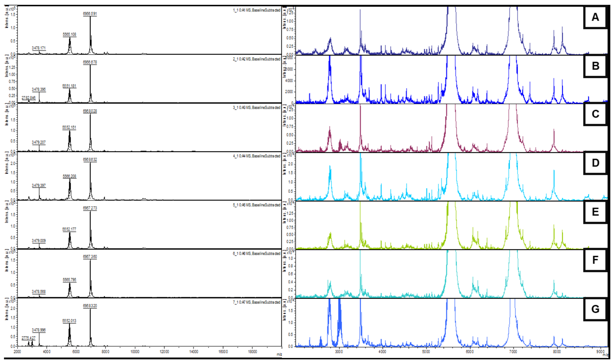
Task: Select panel label C box
Action: click(595, 114)
